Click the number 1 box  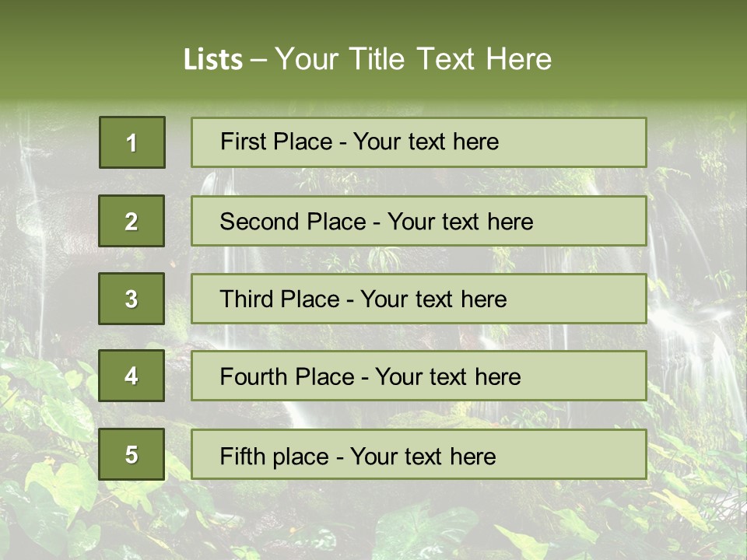(x=132, y=142)
